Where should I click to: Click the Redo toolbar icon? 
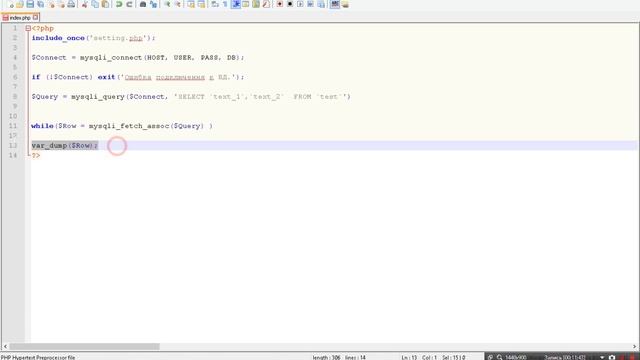click(129, 4)
